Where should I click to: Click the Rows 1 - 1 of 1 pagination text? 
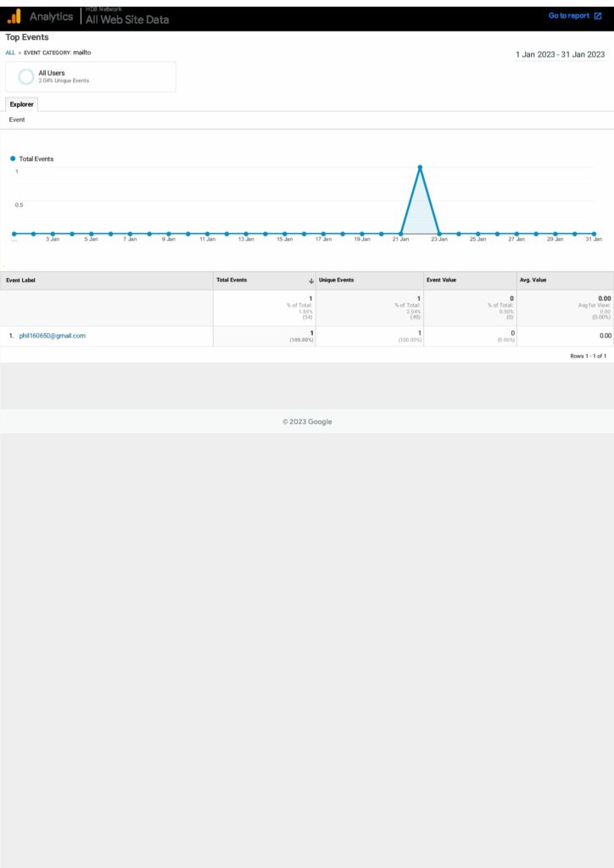[588, 356]
